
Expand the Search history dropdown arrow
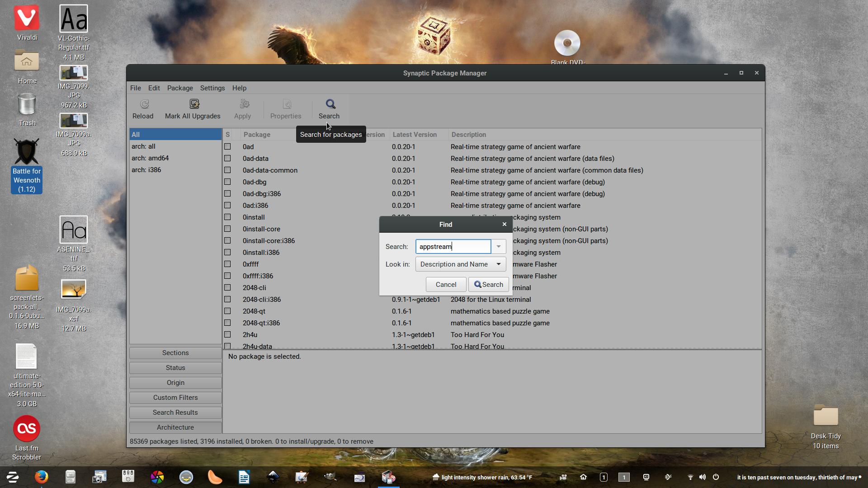click(498, 247)
